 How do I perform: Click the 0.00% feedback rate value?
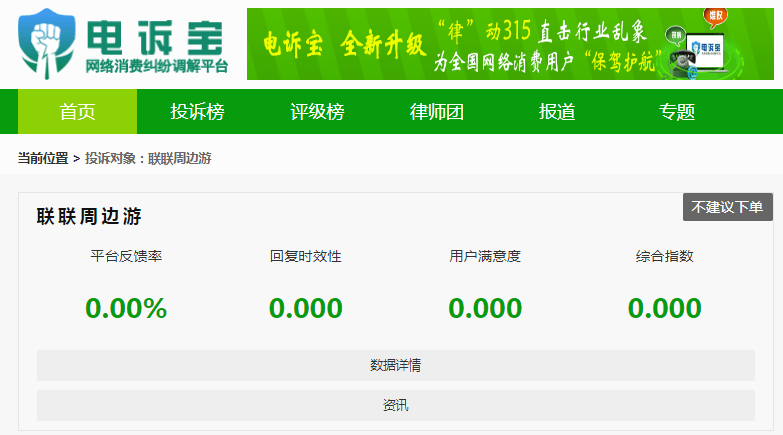pyautogui.click(x=126, y=308)
